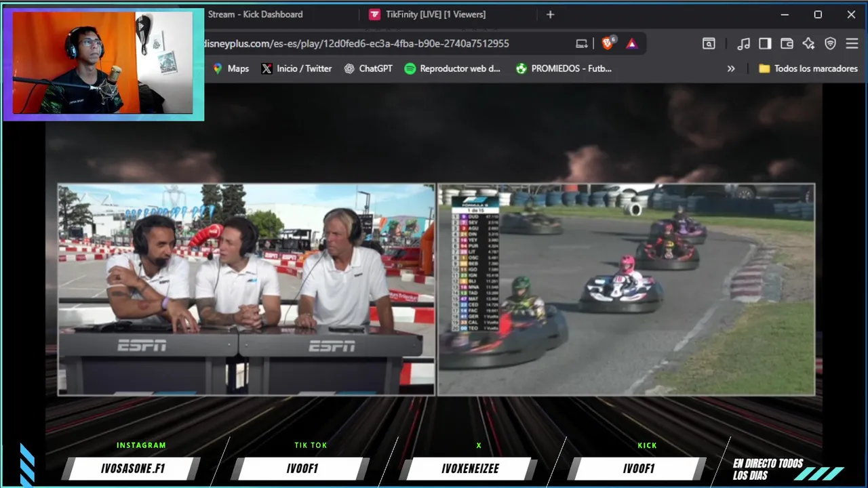Open Brave Rewards triangle icon
The image size is (868, 488).
click(x=631, y=43)
